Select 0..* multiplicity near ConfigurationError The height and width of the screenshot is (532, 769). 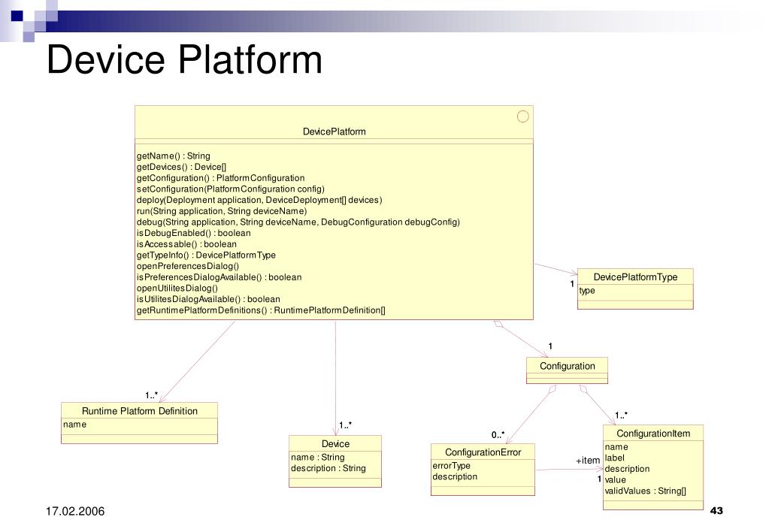point(498,434)
